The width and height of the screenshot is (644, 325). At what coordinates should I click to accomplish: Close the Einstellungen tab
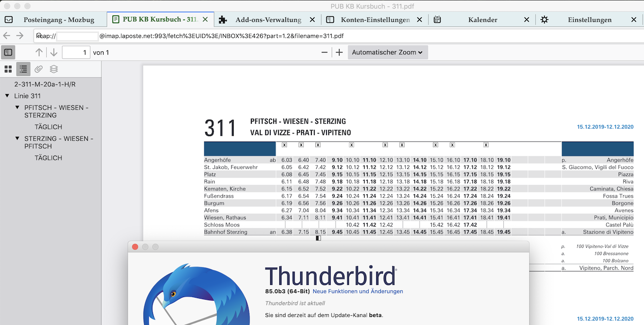(634, 20)
